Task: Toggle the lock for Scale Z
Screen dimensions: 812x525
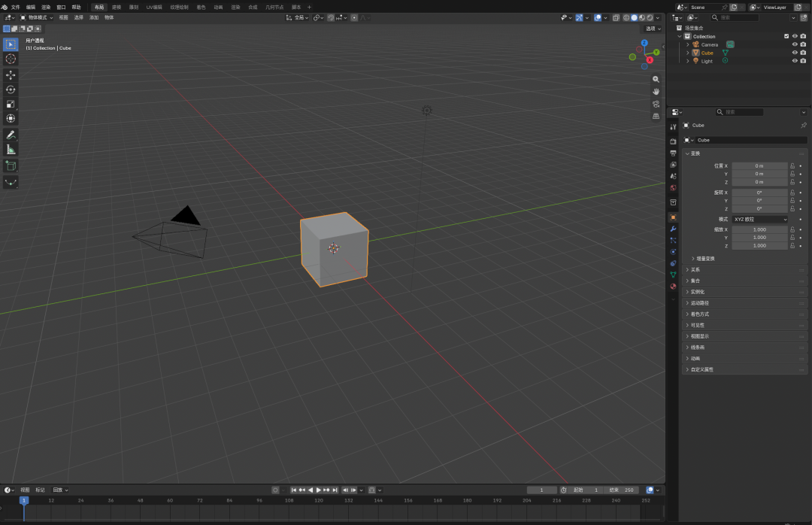Action: 792,246
